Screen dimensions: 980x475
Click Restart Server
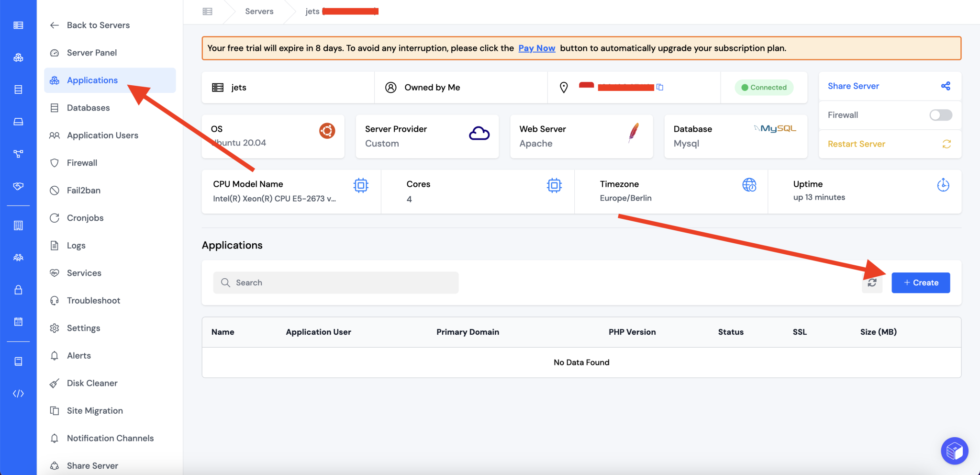point(856,144)
